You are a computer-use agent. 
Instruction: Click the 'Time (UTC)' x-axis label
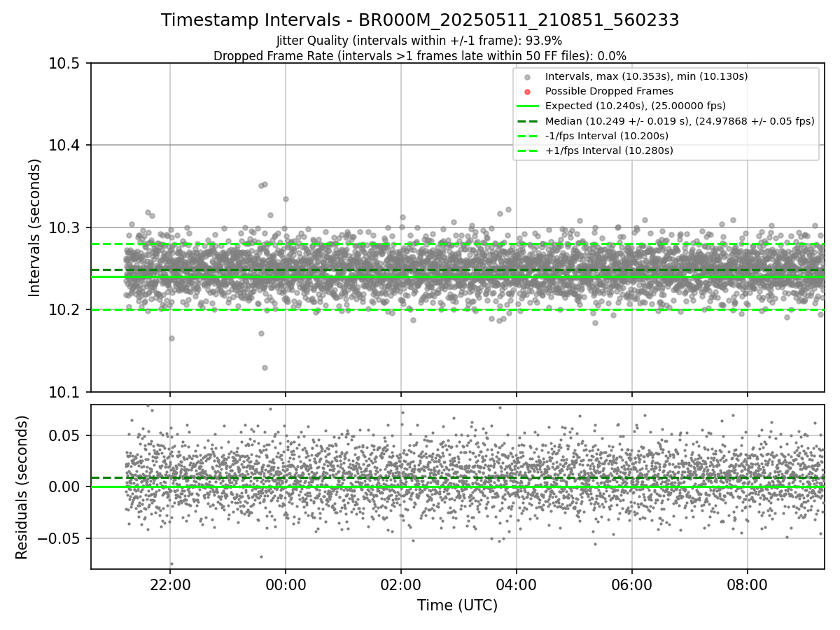tap(458, 605)
